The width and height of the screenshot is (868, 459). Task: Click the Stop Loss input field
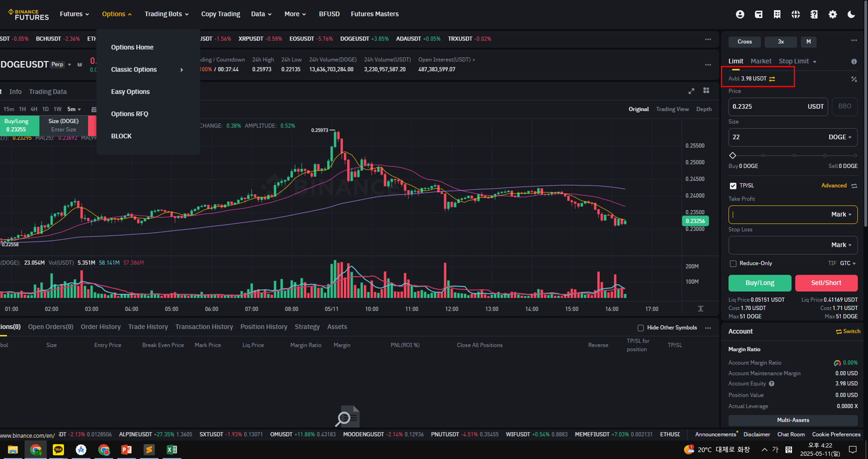[793, 245]
